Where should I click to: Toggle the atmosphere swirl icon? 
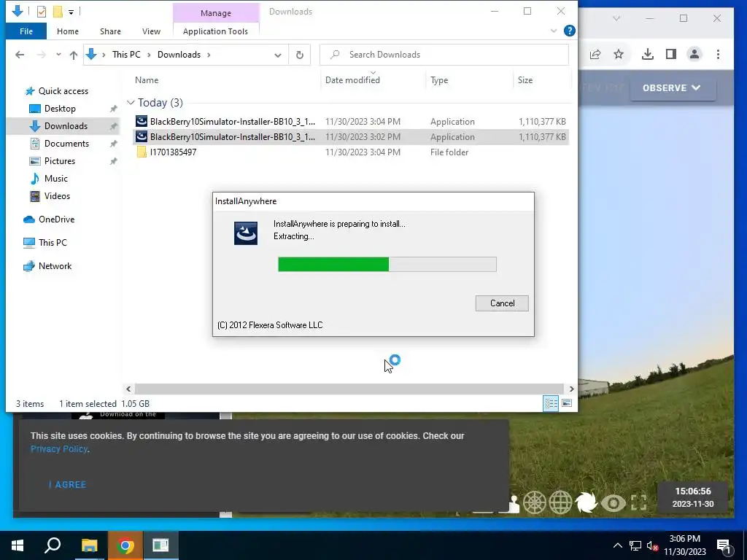coord(586,503)
